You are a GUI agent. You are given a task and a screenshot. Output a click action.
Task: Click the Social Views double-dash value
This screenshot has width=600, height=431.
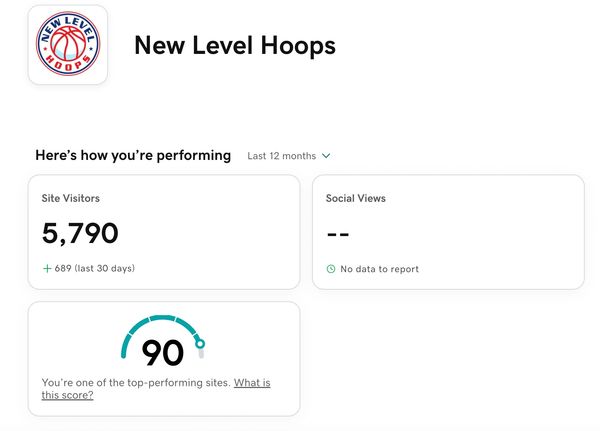(x=338, y=233)
